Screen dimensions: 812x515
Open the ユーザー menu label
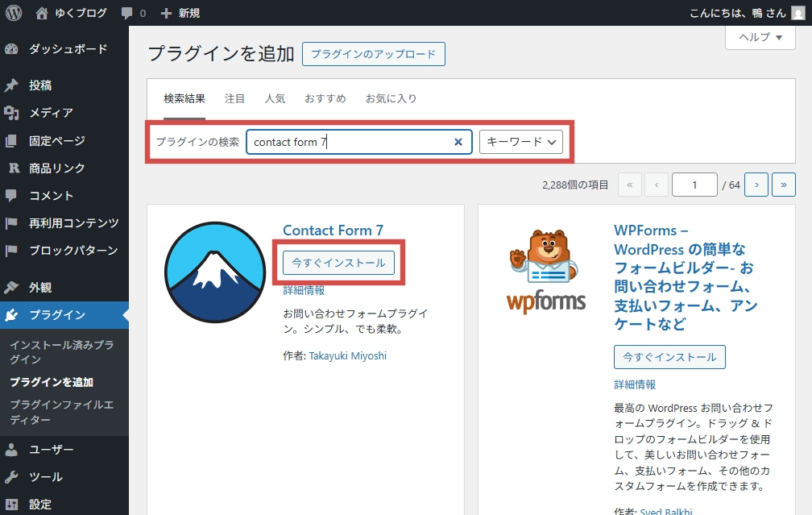52,449
